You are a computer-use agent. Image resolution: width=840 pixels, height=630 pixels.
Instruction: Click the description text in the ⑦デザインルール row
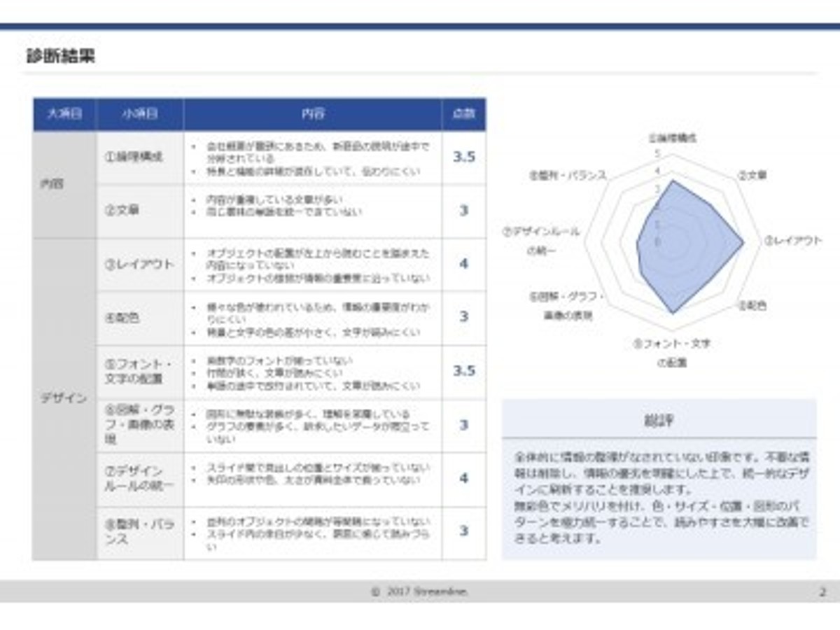[311, 474]
